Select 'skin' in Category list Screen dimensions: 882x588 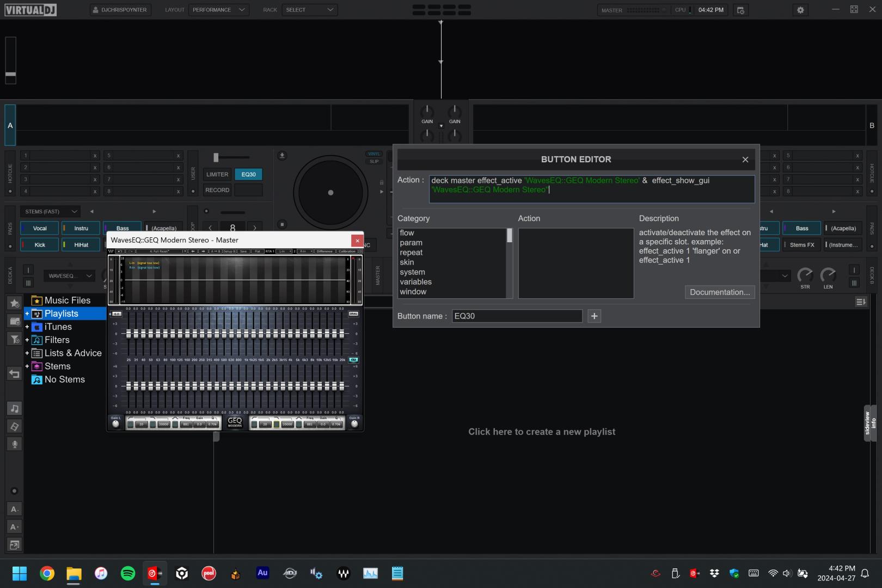407,262
